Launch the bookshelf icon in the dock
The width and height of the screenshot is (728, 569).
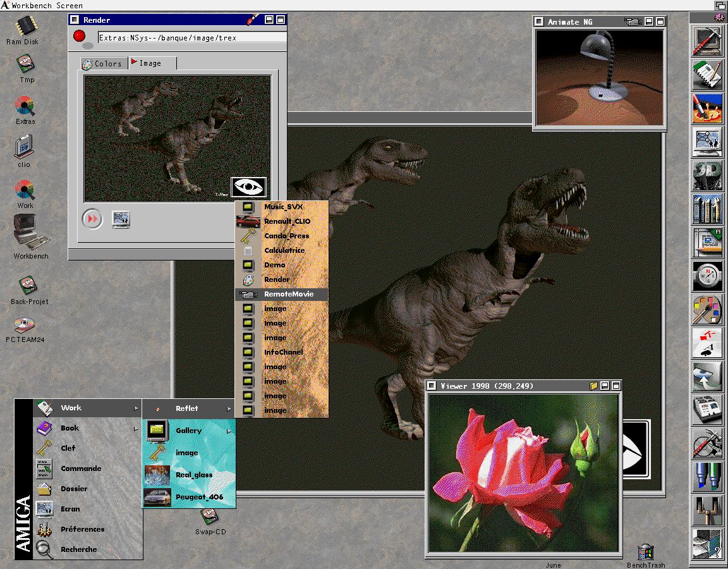click(707, 209)
